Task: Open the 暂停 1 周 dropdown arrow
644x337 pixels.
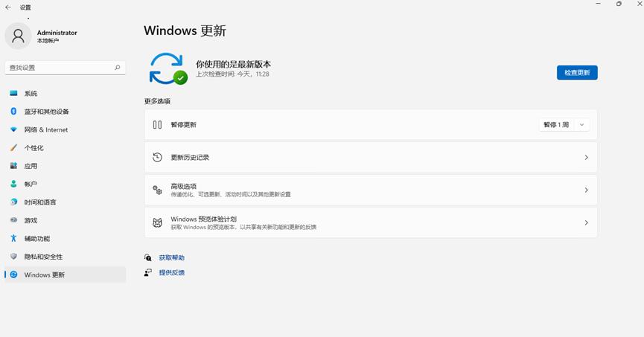Action: (581, 125)
